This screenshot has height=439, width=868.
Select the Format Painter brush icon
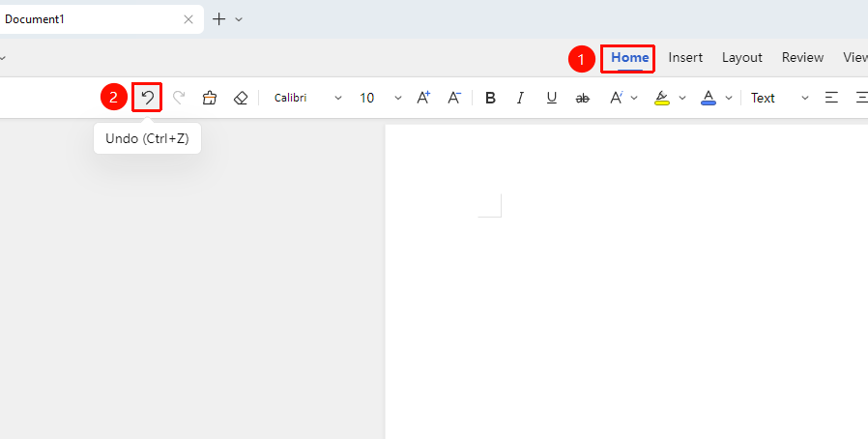209,98
